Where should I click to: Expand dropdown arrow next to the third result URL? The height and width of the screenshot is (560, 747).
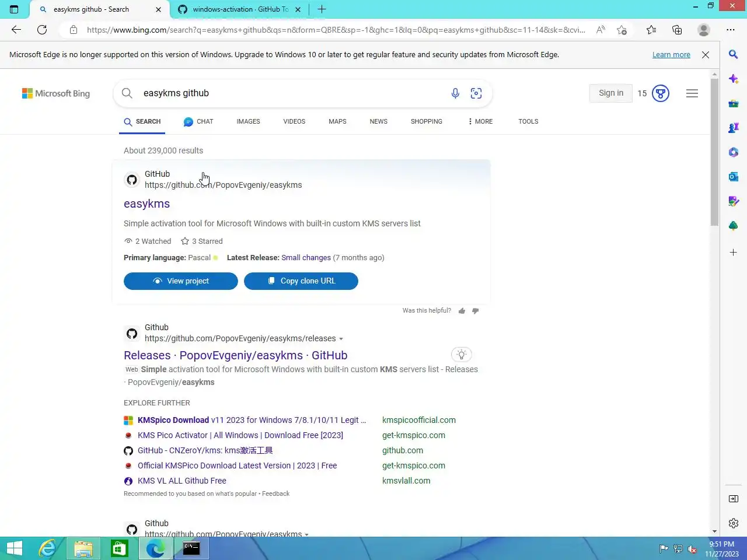pyautogui.click(x=307, y=534)
